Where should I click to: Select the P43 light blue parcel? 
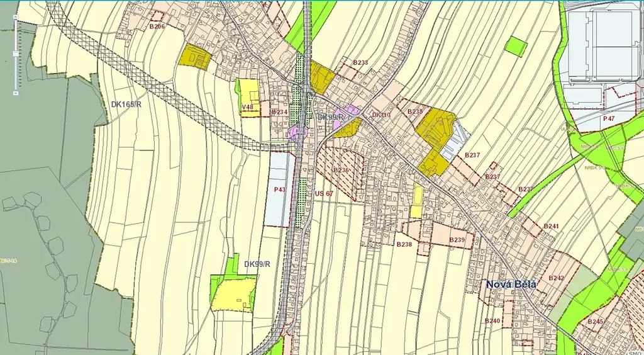(280, 189)
